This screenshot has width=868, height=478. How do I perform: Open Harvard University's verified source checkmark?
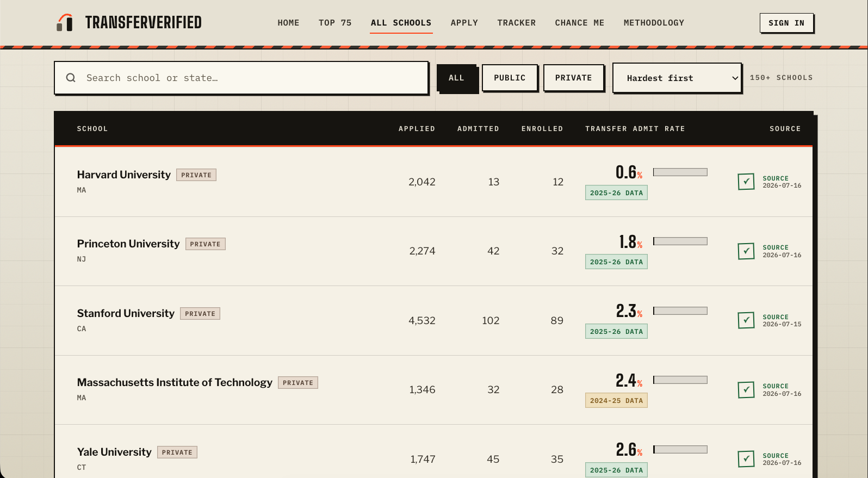(746, 182)
